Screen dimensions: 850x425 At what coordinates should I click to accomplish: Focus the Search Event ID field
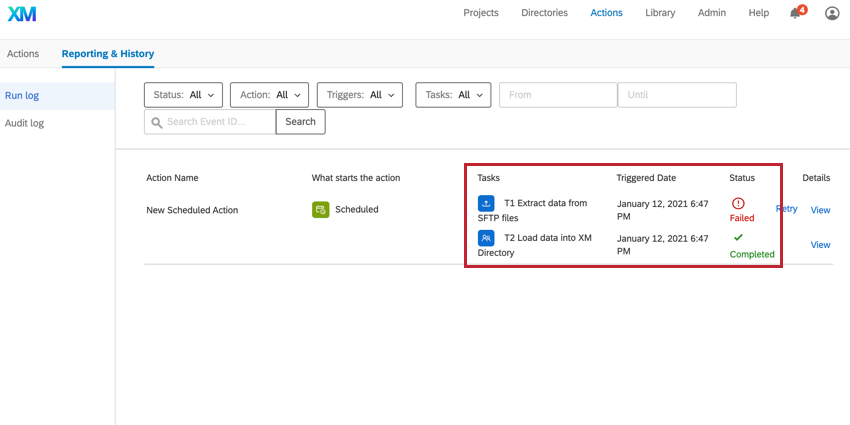click(x=210, y=121)
